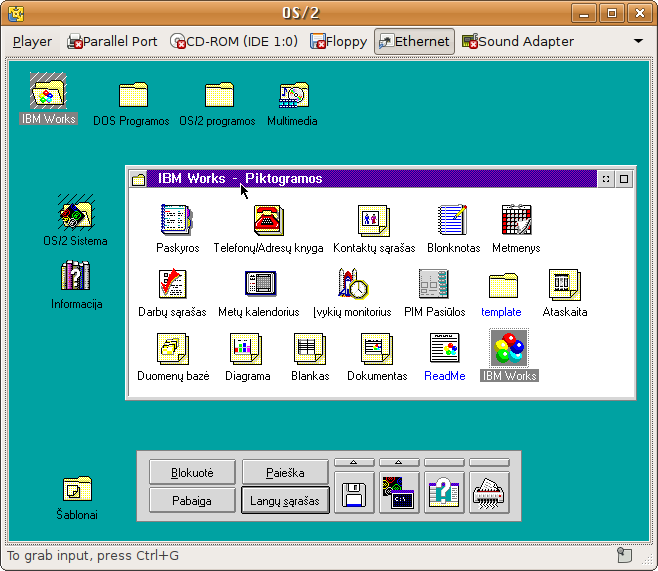Open the Darbų sąrašas to-do icon
This screenshot has width=658, height=571.
pos(172,284)
